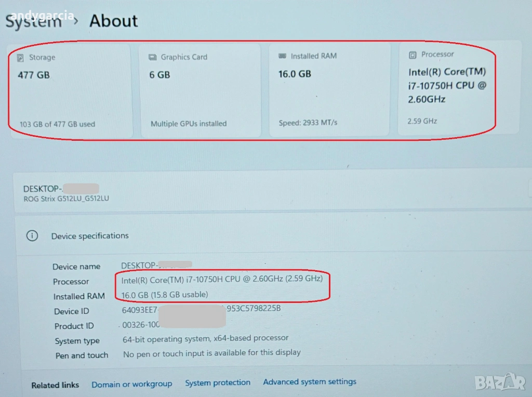Select '16.0 GB (15.8 GB usable)' value
Viewport: 532px width, 397px height.
[x=165, y=295]
